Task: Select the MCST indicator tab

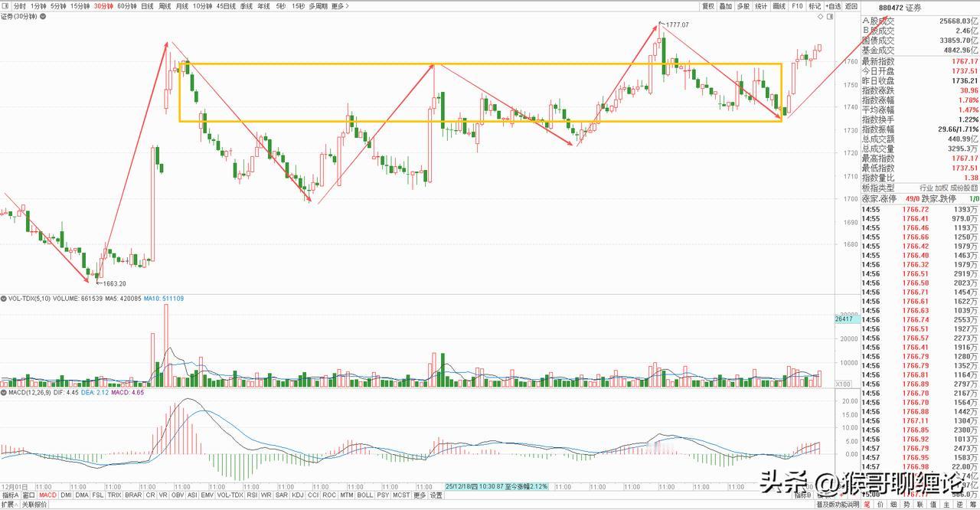Action: click(x=401, y=495)
